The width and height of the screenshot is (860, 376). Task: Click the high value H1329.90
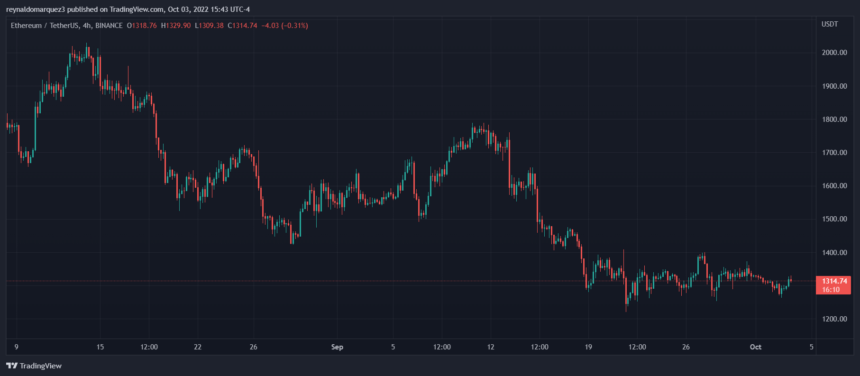(x=176, y=25)
